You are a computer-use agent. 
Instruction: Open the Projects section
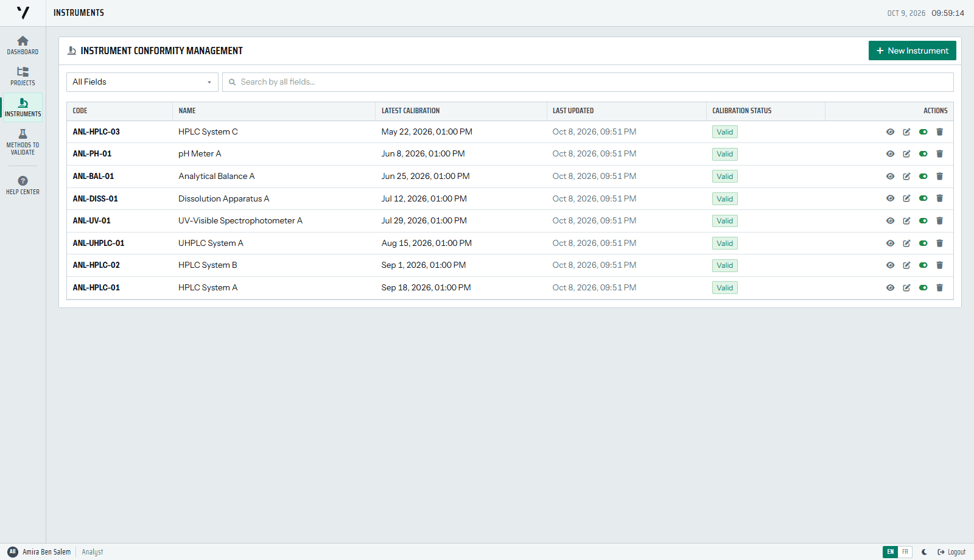[23, 76]
